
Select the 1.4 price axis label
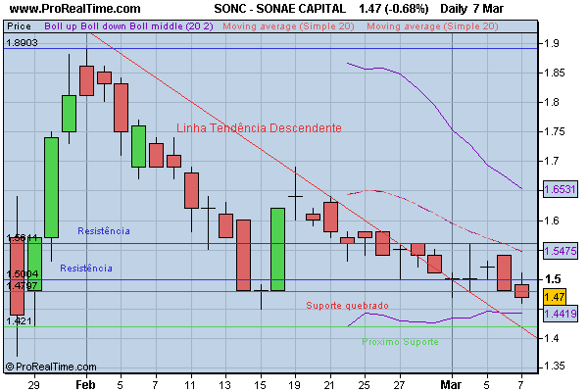(551, 338)
